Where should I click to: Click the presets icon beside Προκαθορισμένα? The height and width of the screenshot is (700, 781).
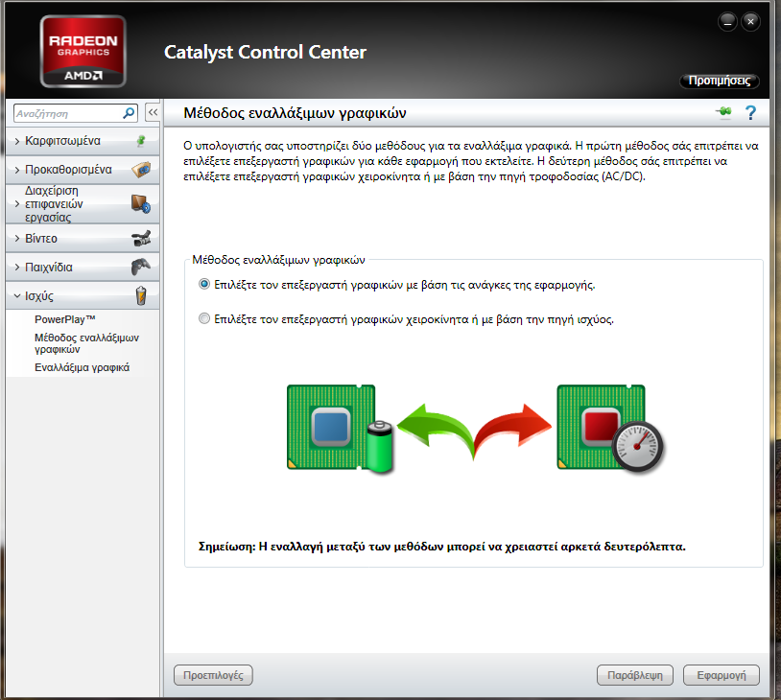141,170
